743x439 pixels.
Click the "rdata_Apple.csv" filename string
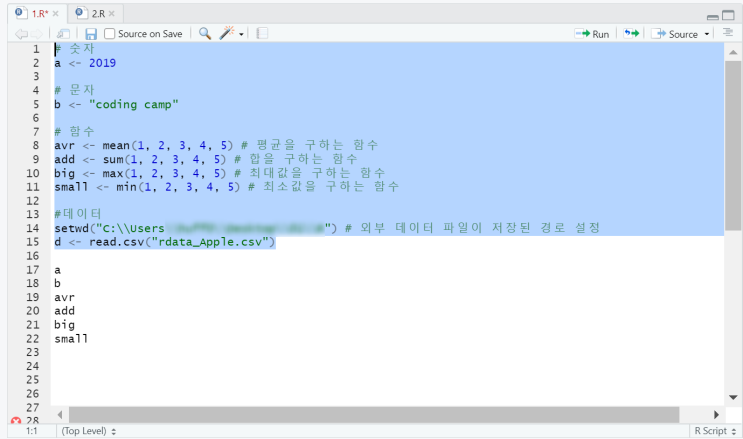pos(210,242)
